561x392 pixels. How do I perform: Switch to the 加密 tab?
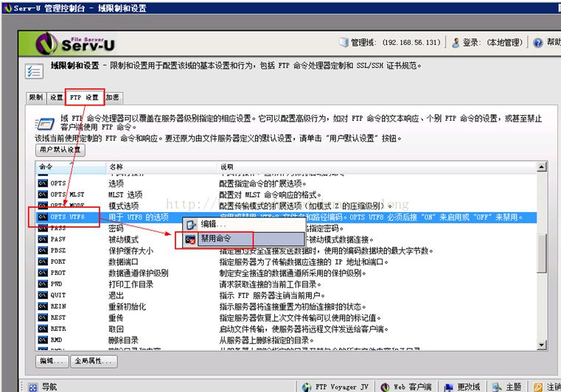pyautogui.click(x=113, y=97)
